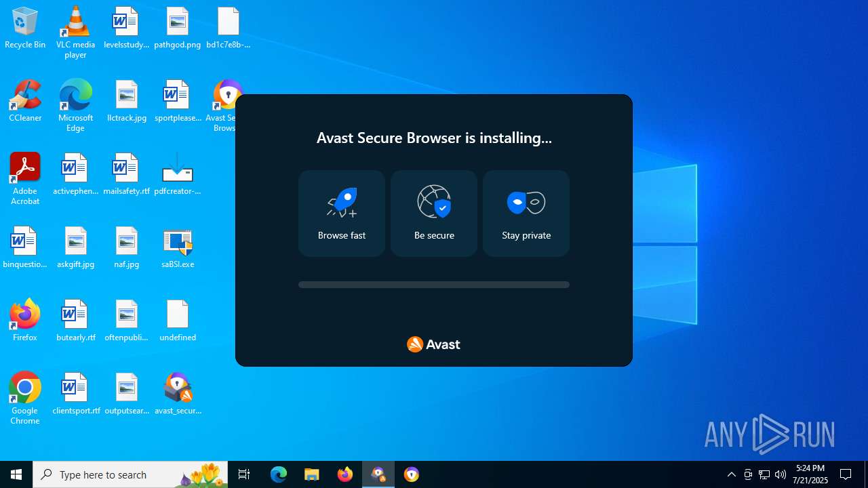Select the Recycle Bin desktop icon
Screen dimensions: 868x488
point(25,28)
